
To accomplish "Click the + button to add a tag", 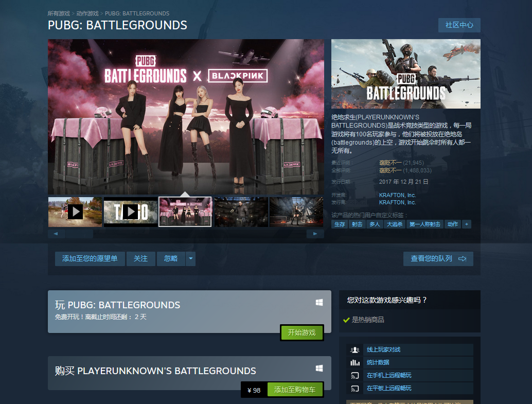I will 466,224.
